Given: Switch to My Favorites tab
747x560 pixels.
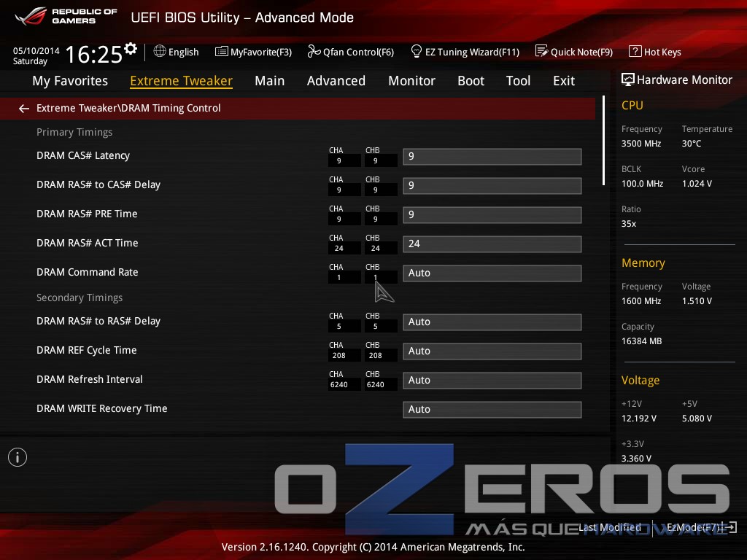Looking at the screenshot, I should pos(70,81).
